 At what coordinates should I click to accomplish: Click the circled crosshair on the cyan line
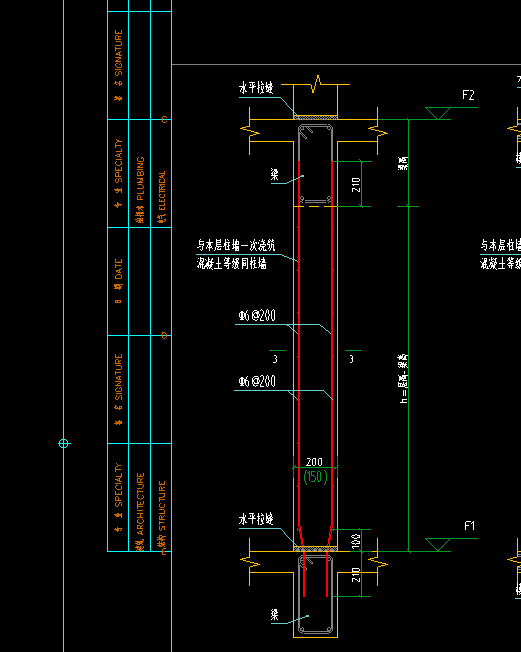tap(64, 444)
